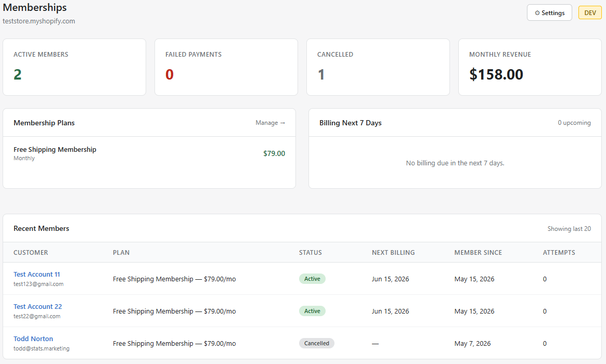The image size is (606, 364).
Task: Click the yellow DEV badge
Action: click(x=590, y=13)
